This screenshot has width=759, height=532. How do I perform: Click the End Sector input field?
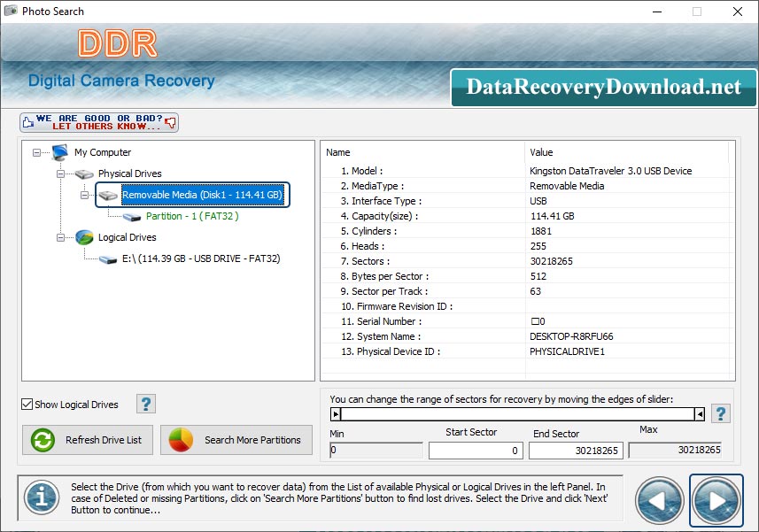coord(576,451)
